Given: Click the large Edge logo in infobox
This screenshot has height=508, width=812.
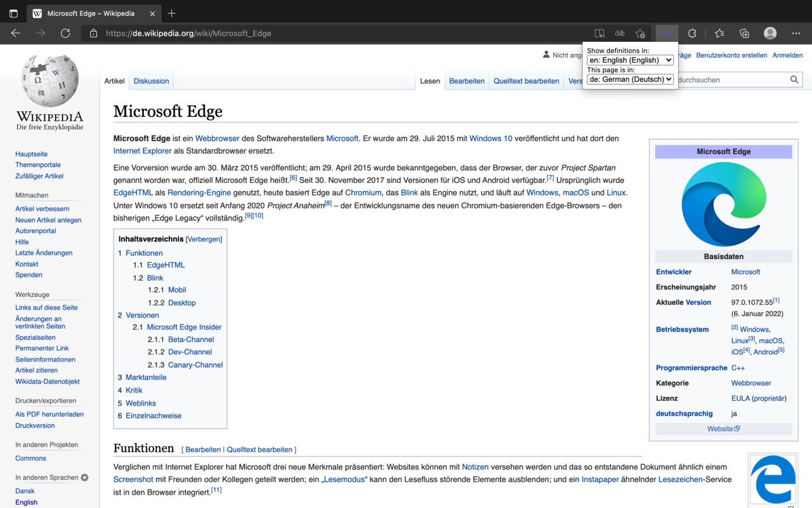Looking at the screenshot, I should [x=723, y=204].
